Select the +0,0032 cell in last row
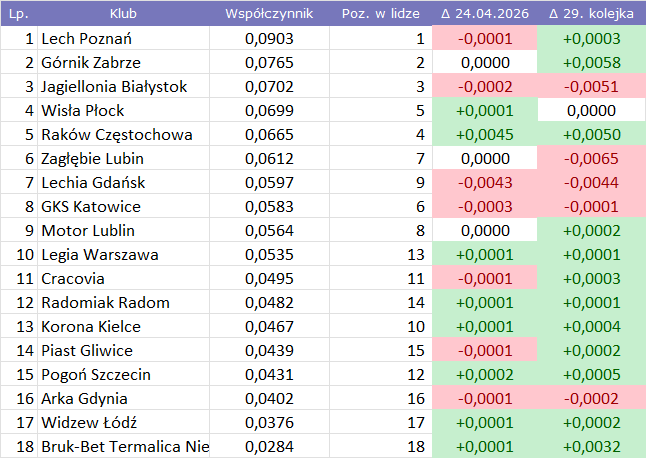Image resolution: width=646 pixels, height=458 pixels. [592, 446]
